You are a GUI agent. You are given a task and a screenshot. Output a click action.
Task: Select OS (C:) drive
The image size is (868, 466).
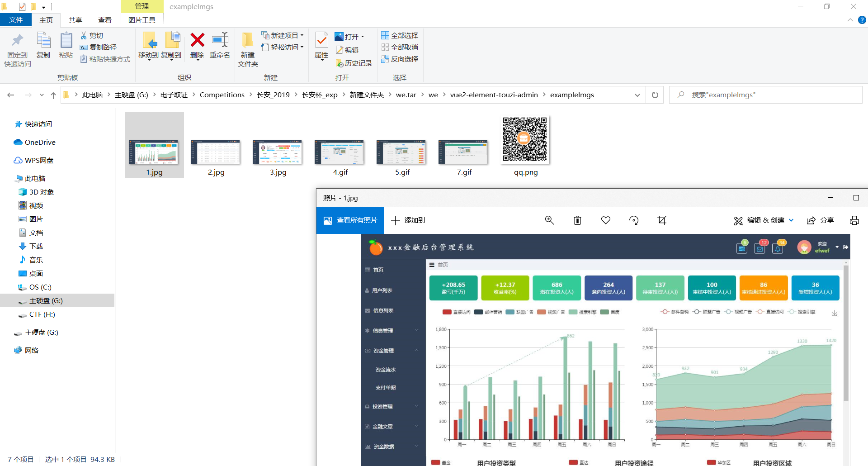(x=35, y=287)
